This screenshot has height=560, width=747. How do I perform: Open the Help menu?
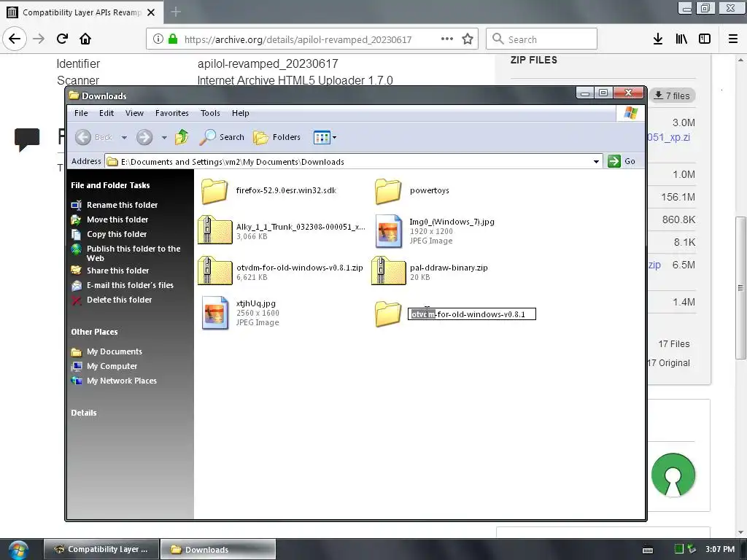coord(241,113)
